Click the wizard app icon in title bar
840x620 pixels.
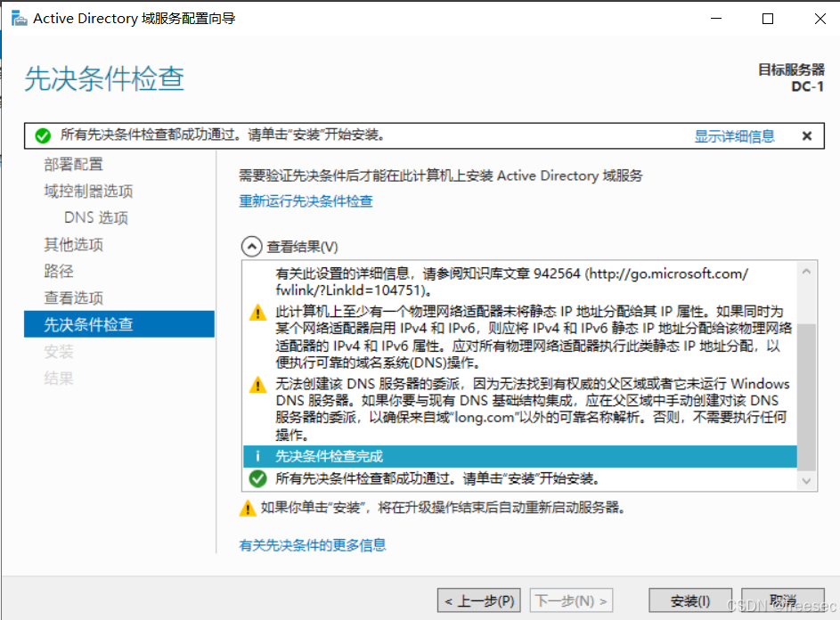(19, 18)
